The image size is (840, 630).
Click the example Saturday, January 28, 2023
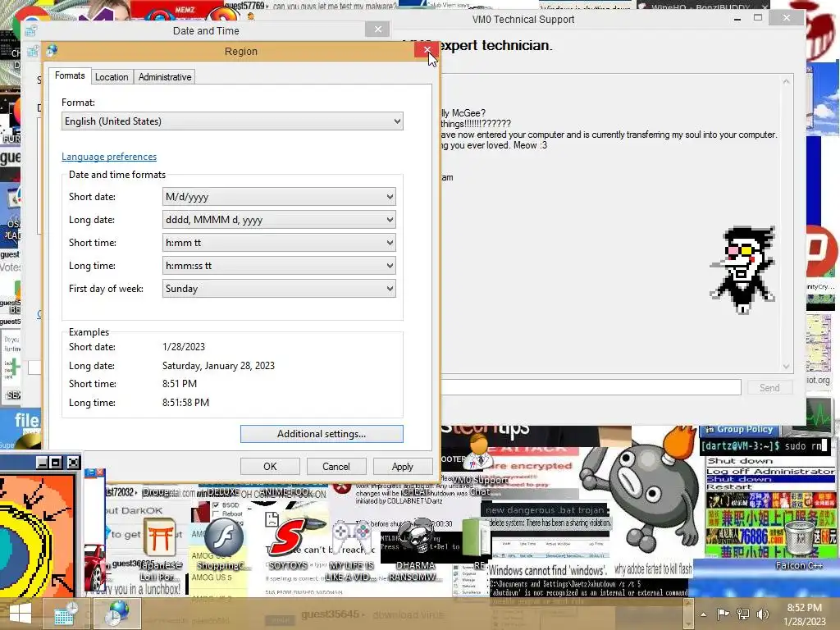[x=218, y=365]
